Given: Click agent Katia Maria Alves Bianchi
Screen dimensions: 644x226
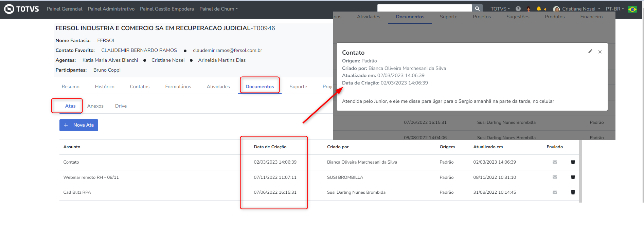Looking at the screenshot, I should click(x=110, y=60).
